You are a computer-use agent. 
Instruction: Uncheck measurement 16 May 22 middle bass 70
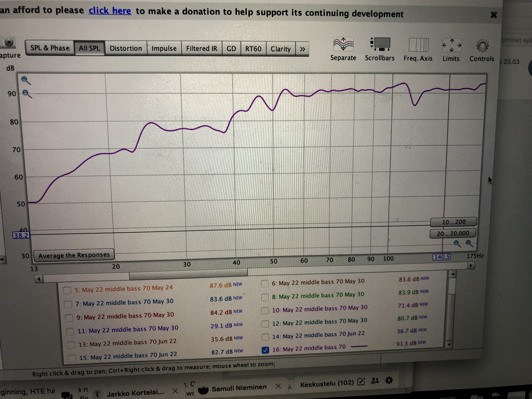[265, 350]
